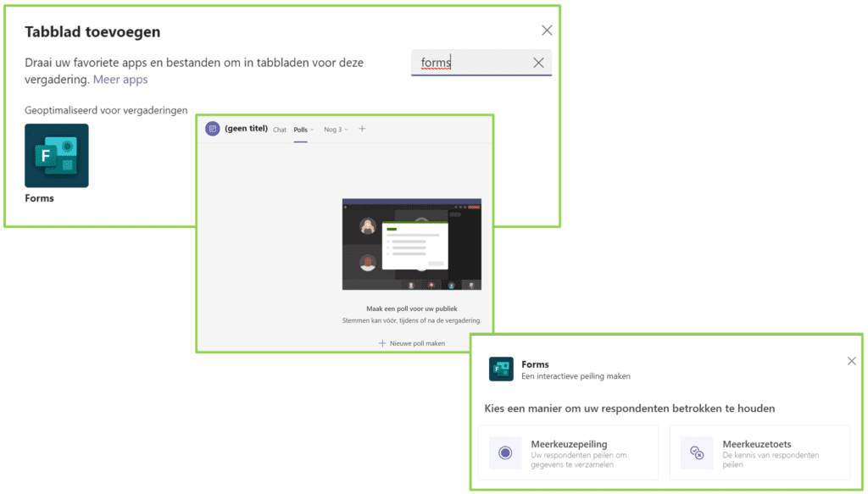Image resolution: width=868 pixels, height=494 pixels.
Task: Click Maak een poll voor uw publiek text
Action: pos(412,308)
